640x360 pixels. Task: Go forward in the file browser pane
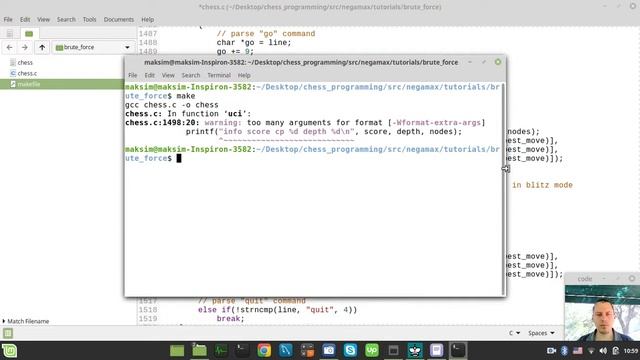coord(25,47)
